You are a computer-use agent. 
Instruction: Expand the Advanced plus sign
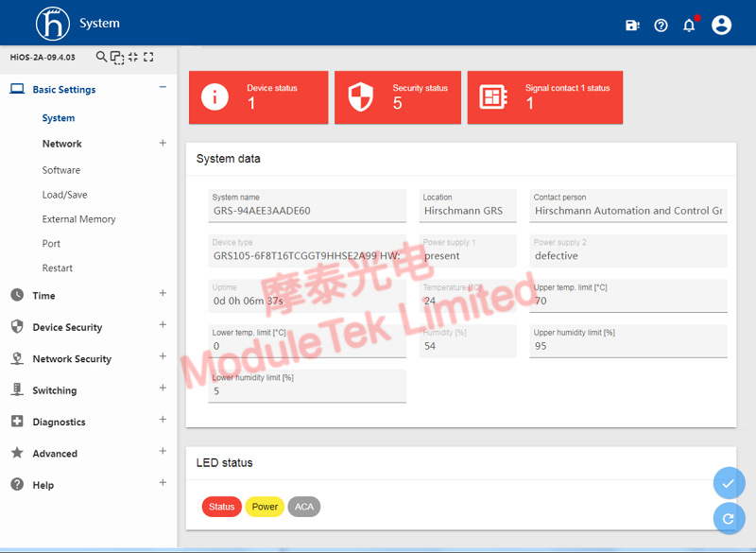click(163, 451)
